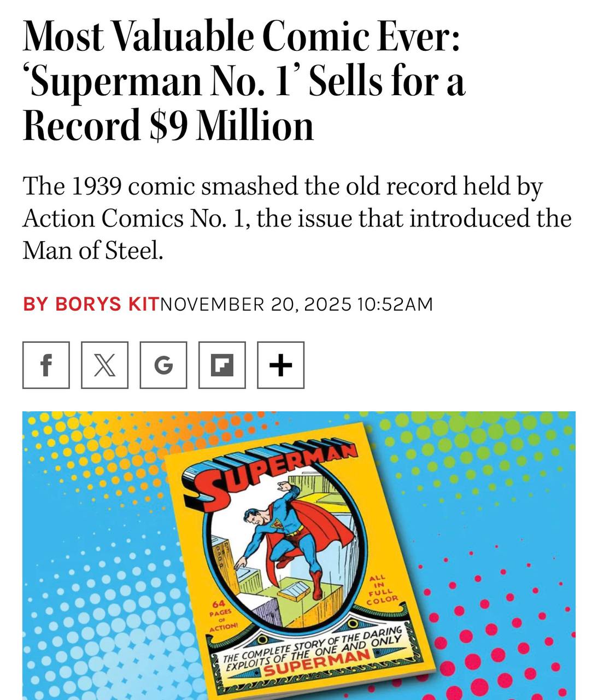Share the article on X

click(x=104, y=365)
